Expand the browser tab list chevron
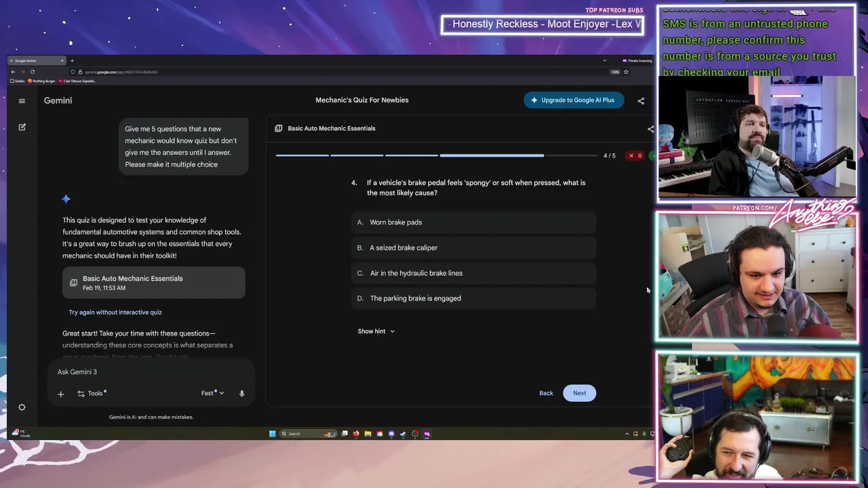Image resolution: width=868 pixels, height=488 pixels. click(604, 60)
